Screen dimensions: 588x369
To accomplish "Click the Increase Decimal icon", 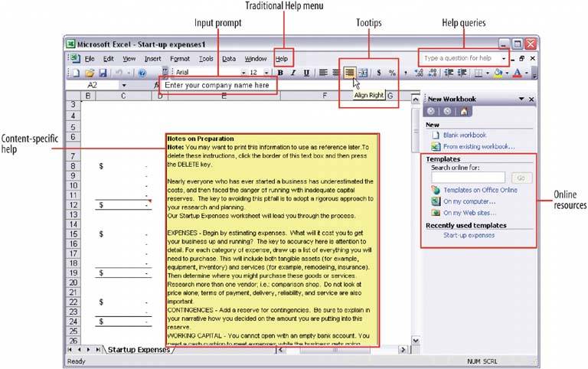I will click(419, 73).
